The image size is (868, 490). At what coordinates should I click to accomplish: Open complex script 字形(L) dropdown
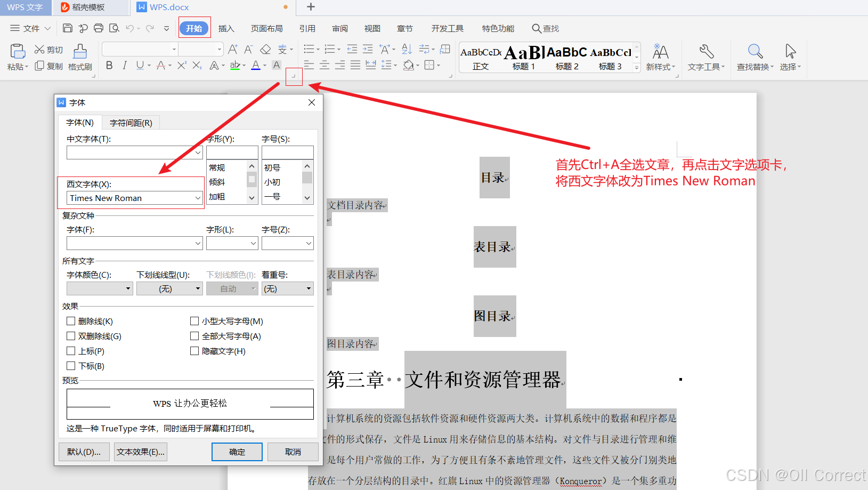pyautogui.click(x=253, y=243)
